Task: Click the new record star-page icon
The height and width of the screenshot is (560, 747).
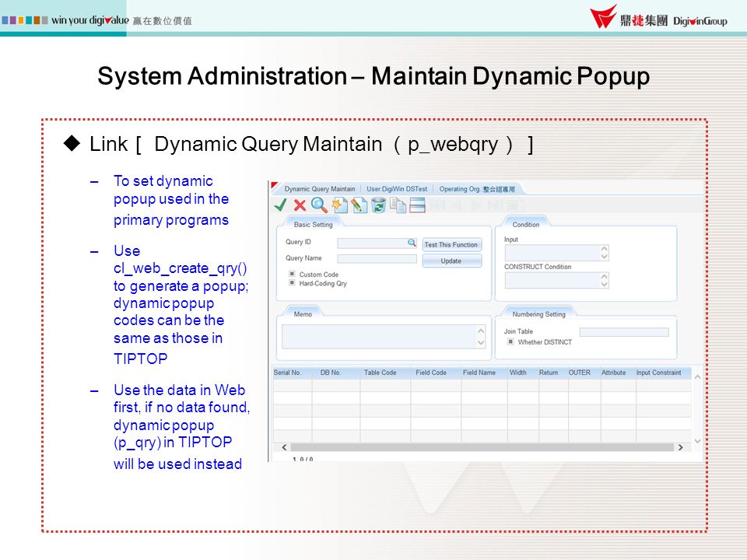Action: (339, 205)
